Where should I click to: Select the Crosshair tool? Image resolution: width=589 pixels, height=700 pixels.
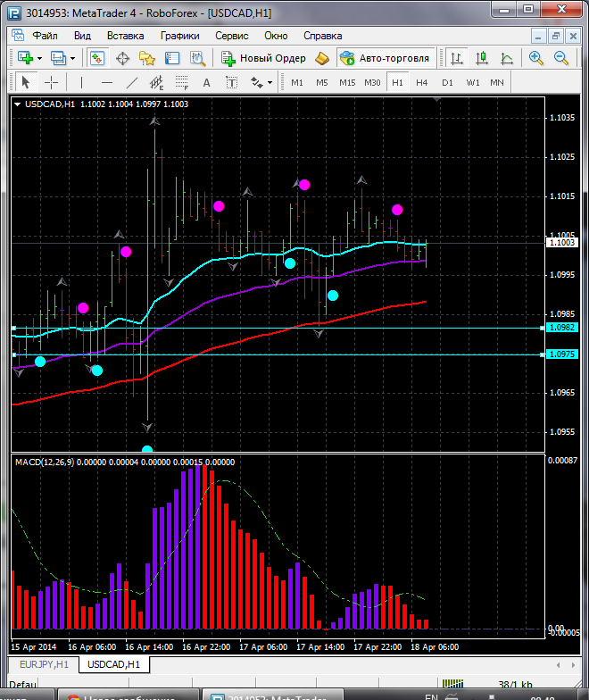click(x=52, y=82)
